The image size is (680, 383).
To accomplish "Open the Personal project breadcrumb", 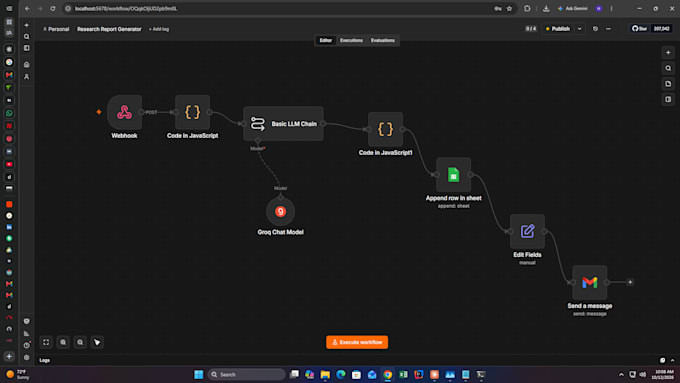I will pos(56,29).
